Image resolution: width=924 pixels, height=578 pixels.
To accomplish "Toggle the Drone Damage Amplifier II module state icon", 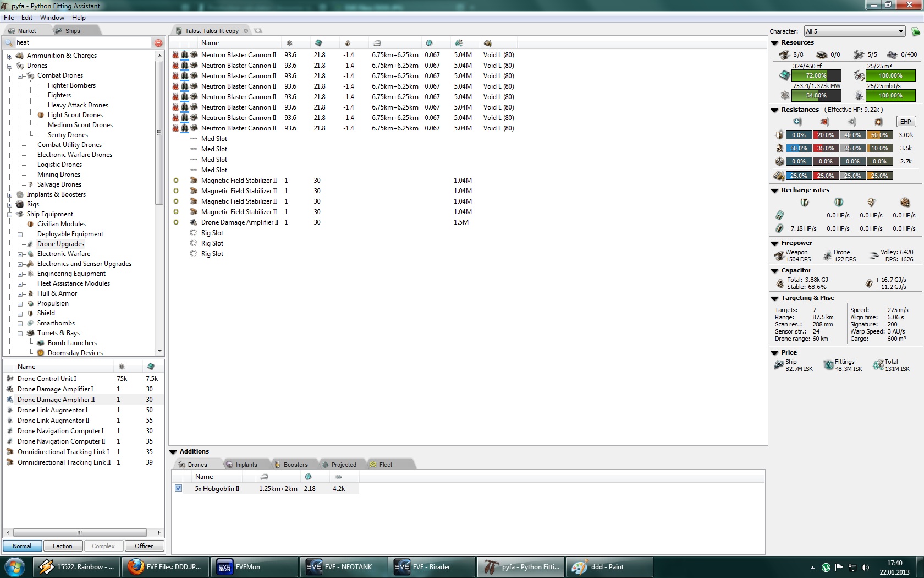I will [176, 222].
